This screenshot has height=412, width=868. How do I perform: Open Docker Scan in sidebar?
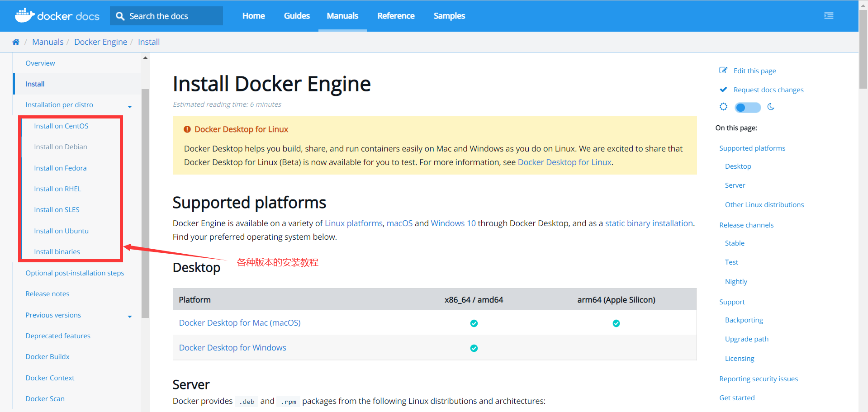pos(45,399)
